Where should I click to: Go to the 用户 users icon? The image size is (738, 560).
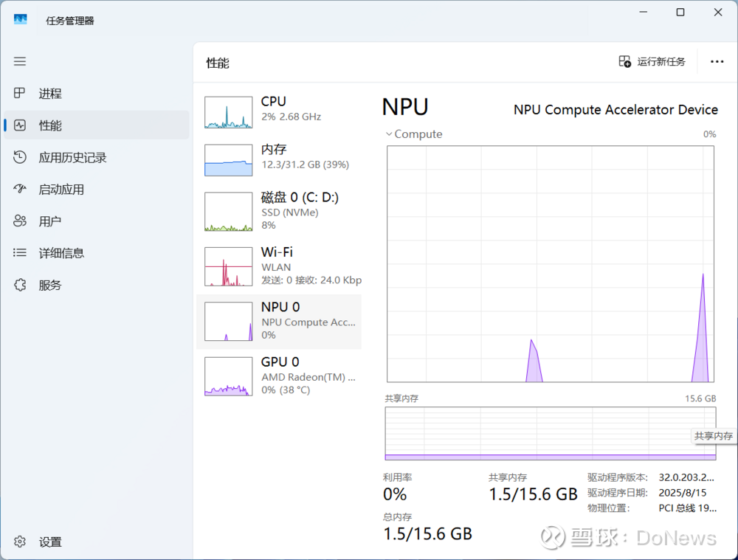pos(20,221)
